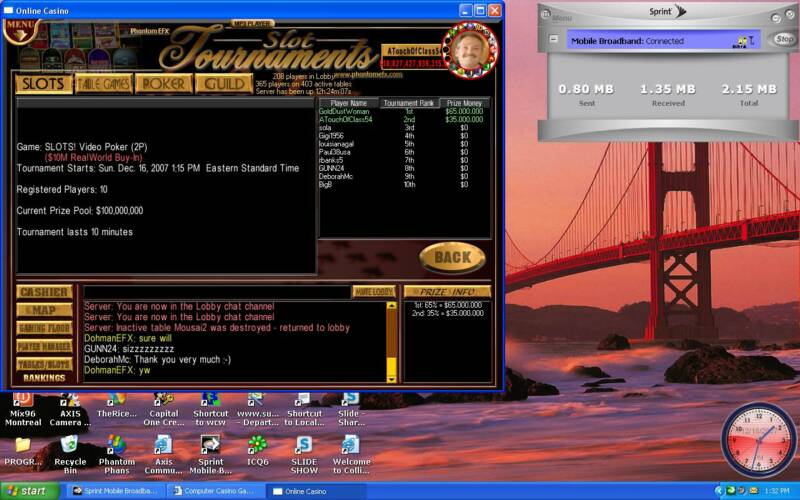Click the PRIZE INFO header
This screenshot has height=500, width=800.
pyautogui.click(x=447, y=292)
